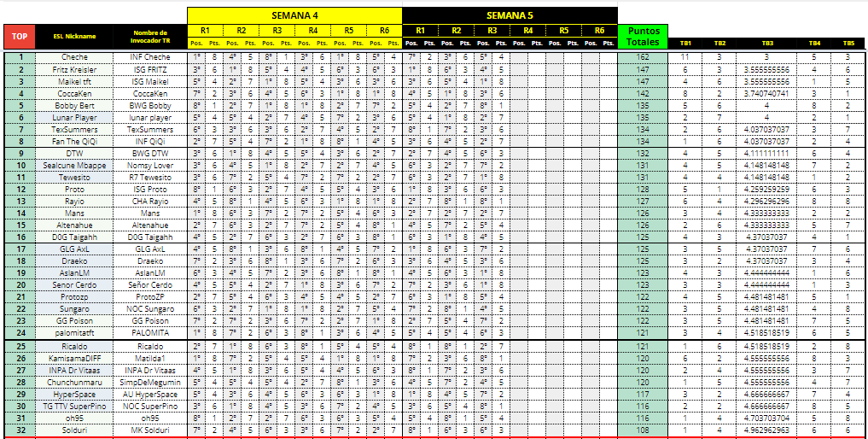
Task: Select the DTW nickname cell
Action: 74,154
